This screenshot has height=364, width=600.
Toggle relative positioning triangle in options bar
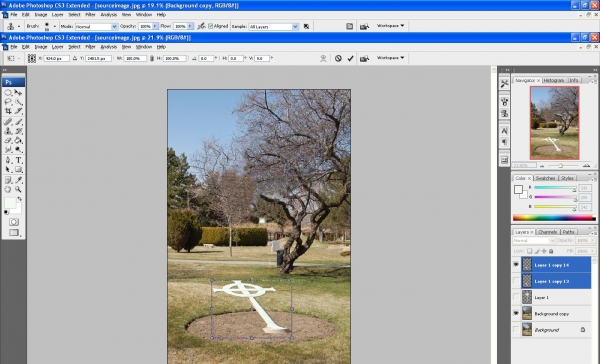click(x=75, y=58)
